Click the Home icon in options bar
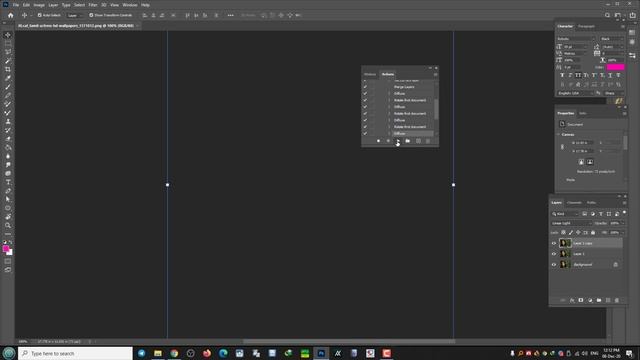This screenshot has width=640, height=360. point(11,15)
